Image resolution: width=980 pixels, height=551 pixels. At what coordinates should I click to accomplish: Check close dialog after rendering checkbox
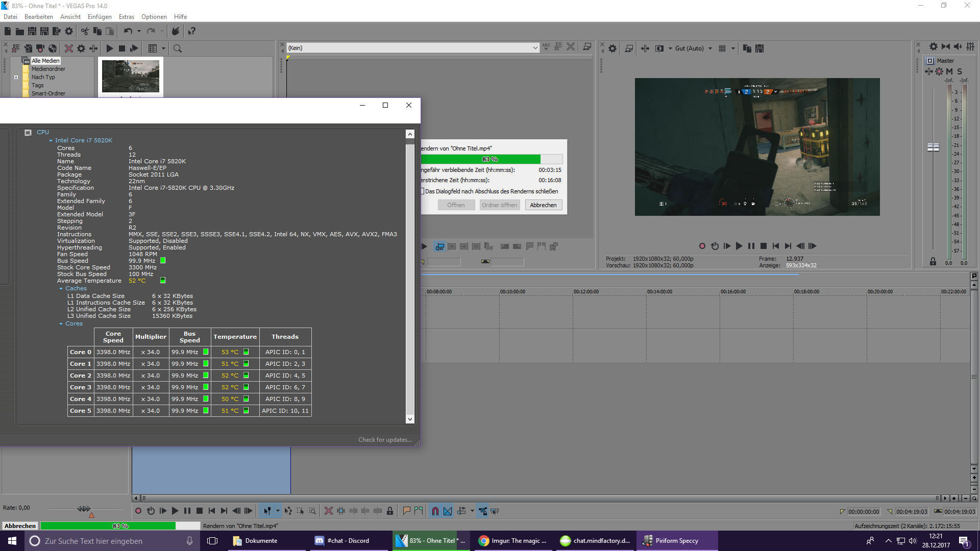tap(423, 191)
